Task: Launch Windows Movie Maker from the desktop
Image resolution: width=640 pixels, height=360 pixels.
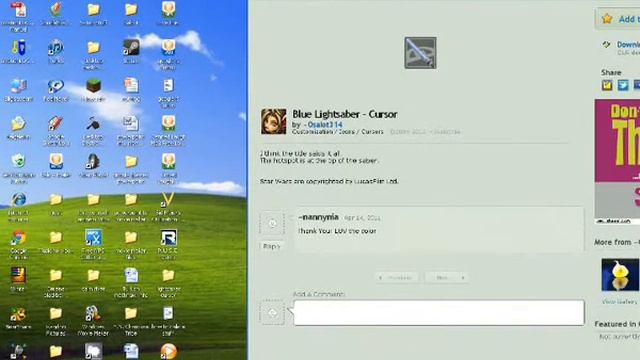Action: click(x=93, y=314)
